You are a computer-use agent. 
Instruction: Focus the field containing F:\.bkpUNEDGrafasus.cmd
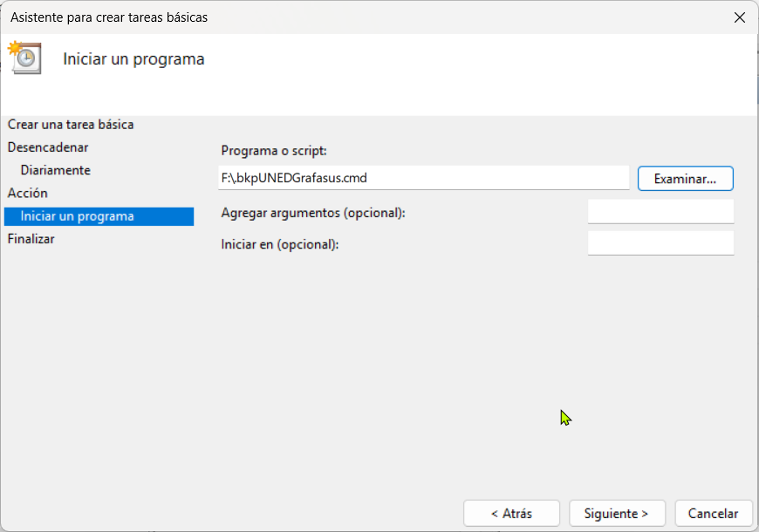[x=423, y=178]
